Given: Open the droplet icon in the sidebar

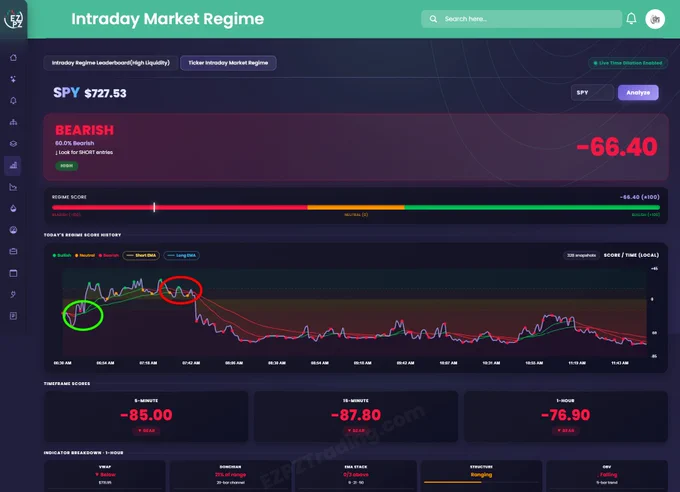Looking at the screenshot, I should click(13, 208).
